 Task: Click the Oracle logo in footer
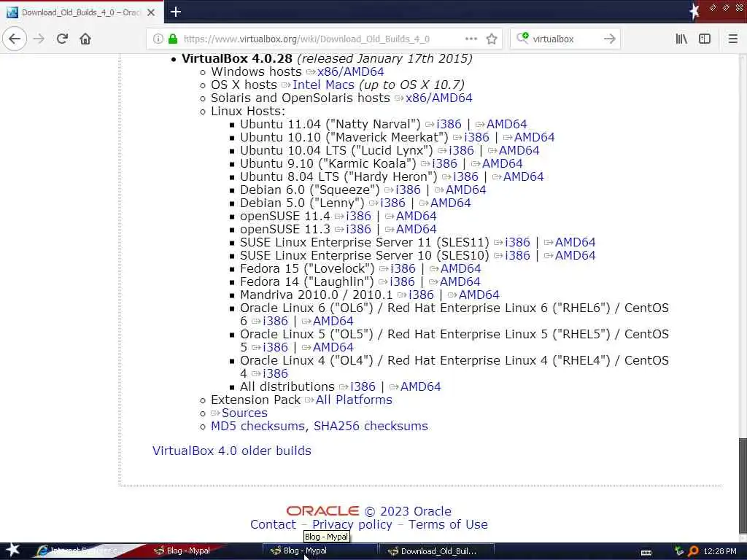coord(322,511)
